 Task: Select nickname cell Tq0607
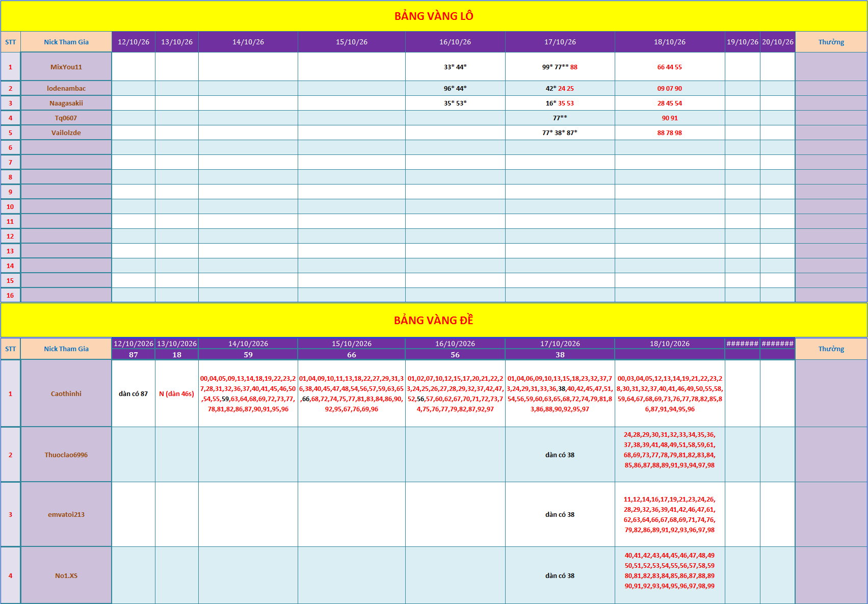point(66,118)
